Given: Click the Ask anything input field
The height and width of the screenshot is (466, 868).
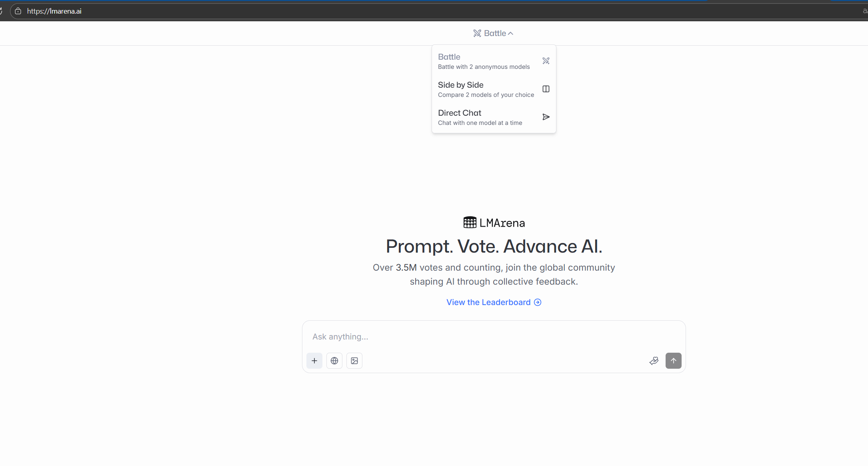Looking at the screenshot, I should [x=494, y=337].
